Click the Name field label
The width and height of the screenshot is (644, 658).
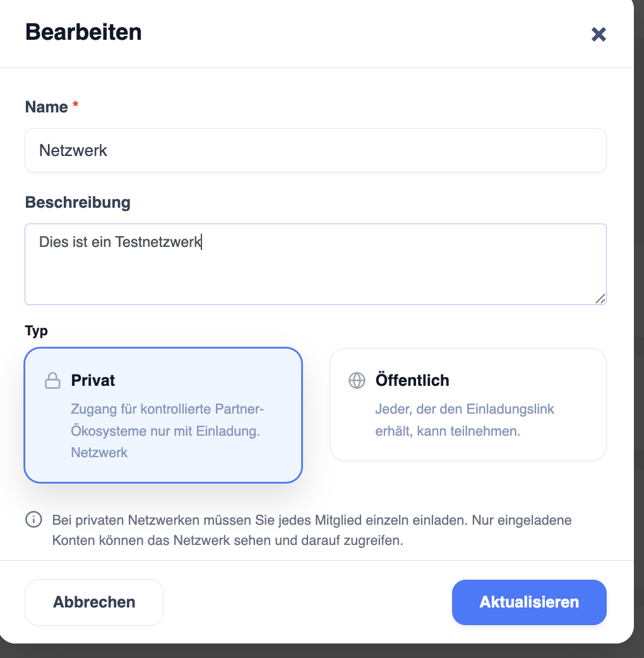[x=47, y=107]
